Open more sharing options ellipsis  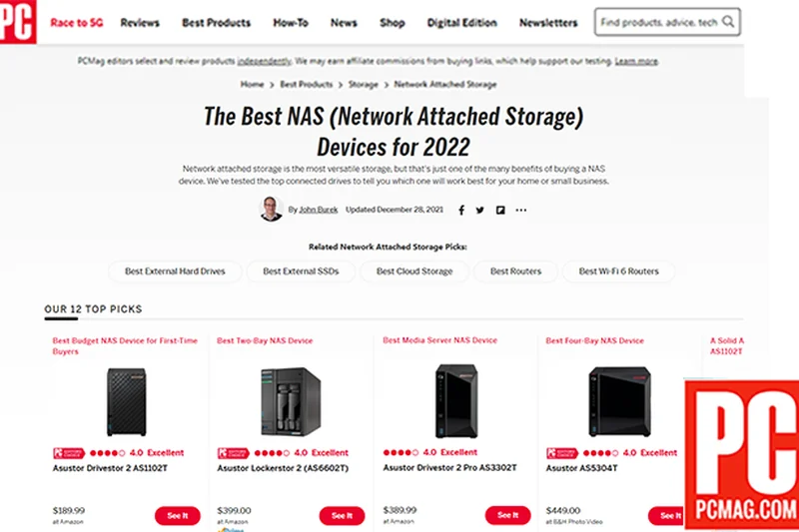pos(520,210)
